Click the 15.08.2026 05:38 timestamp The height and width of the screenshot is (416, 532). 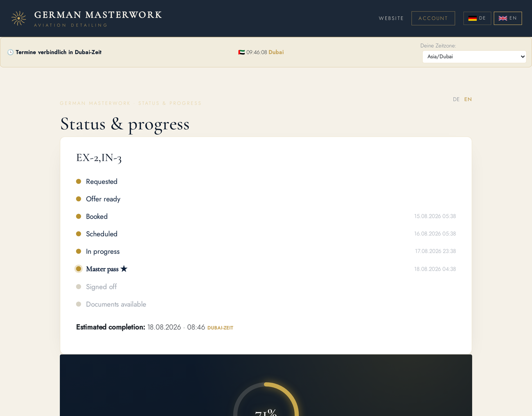435,216
